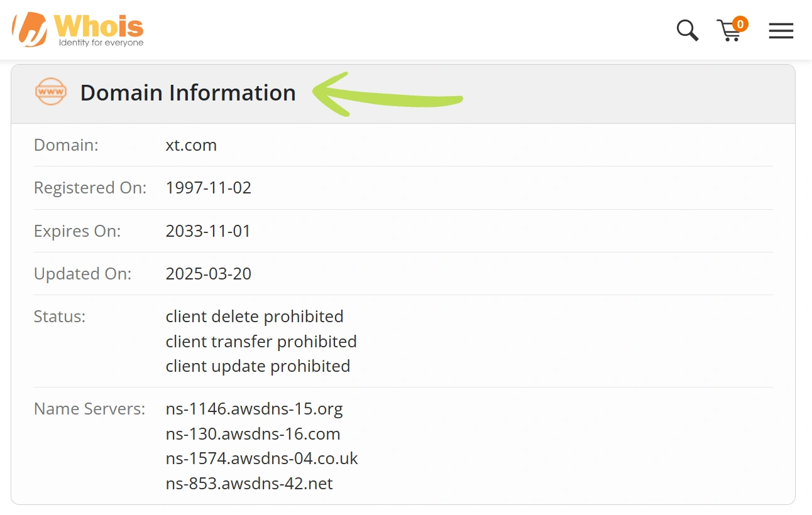The height and width of the screenshot is (515, 812).
Task: Open the hamburger menu
Action: pos(781,31)
